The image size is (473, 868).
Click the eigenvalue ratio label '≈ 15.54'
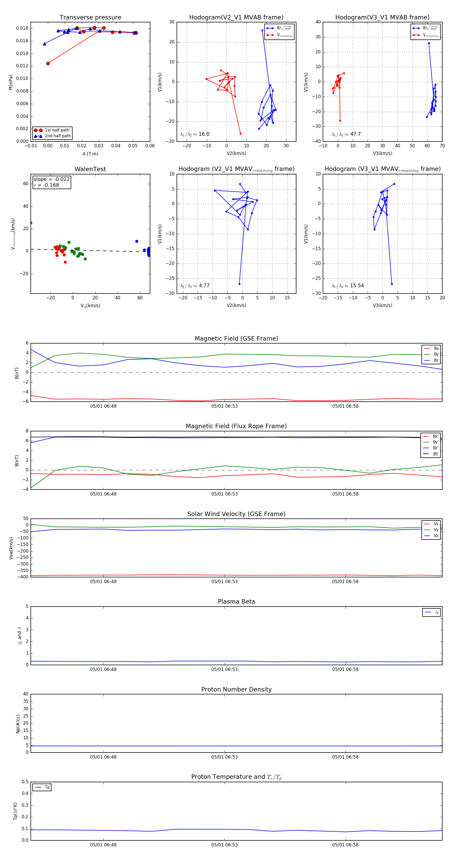click(347, 286)
